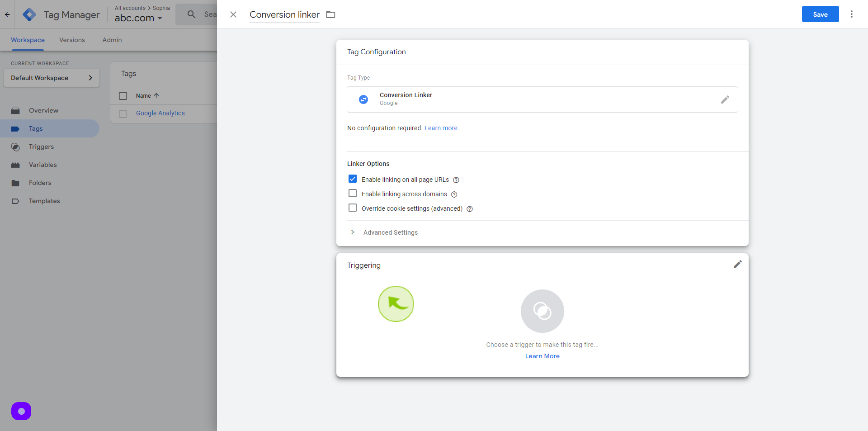Click the Sophia breadcrumb
This screenshot has width=868, height=431.
161,8
